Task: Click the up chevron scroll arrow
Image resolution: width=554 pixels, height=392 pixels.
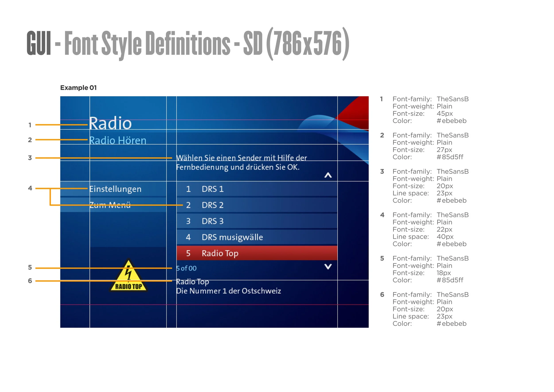Action: [x=328, y=175]
